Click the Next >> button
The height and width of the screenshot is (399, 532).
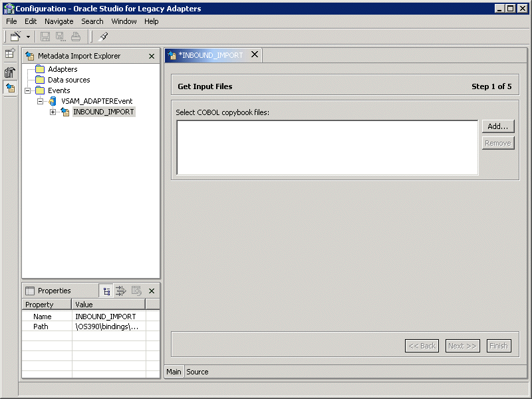(x=462, y=346)
